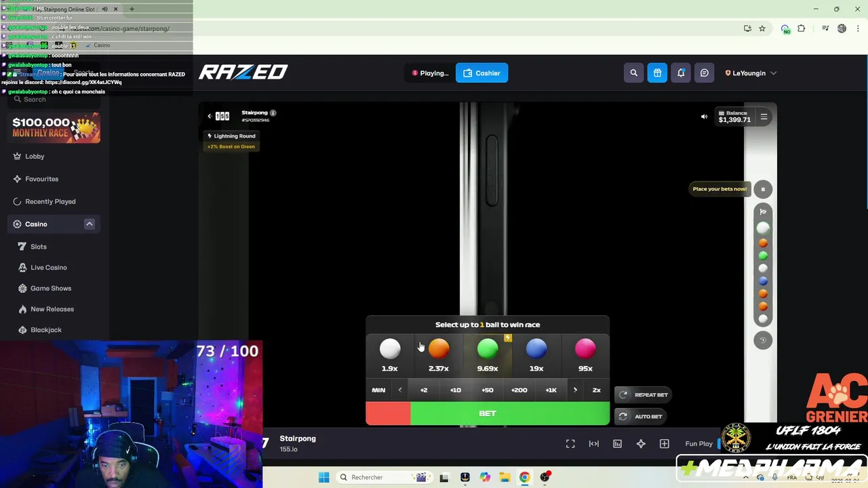Open the chat bubble icon
This screenshot has width=868, height=488.
pos(705,73)
